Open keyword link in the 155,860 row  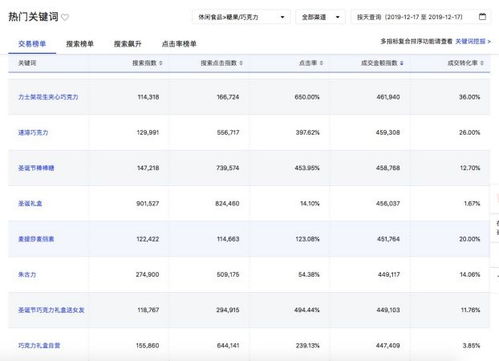[39, 346]
